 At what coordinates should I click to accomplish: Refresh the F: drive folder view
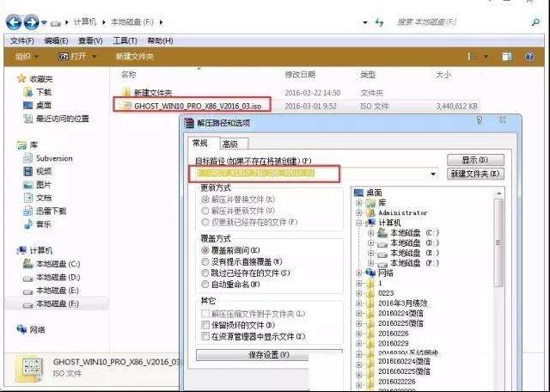coord(379,22)
